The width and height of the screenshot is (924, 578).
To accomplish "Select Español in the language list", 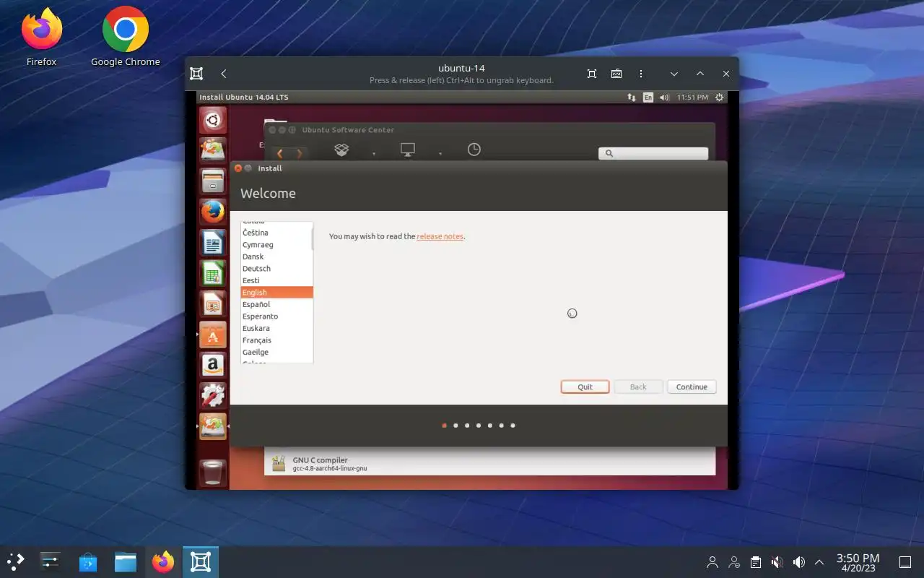I will click(276, 304).
